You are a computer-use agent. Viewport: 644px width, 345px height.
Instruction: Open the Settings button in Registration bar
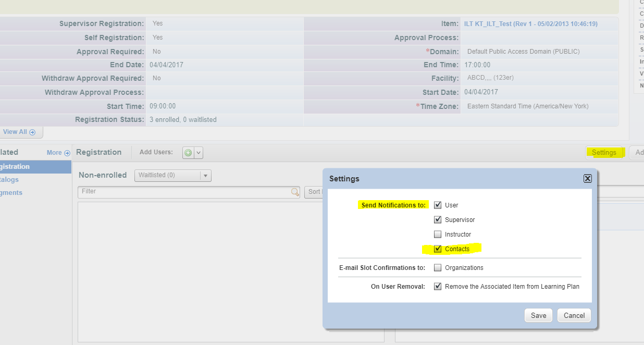(x=604, y=152)
